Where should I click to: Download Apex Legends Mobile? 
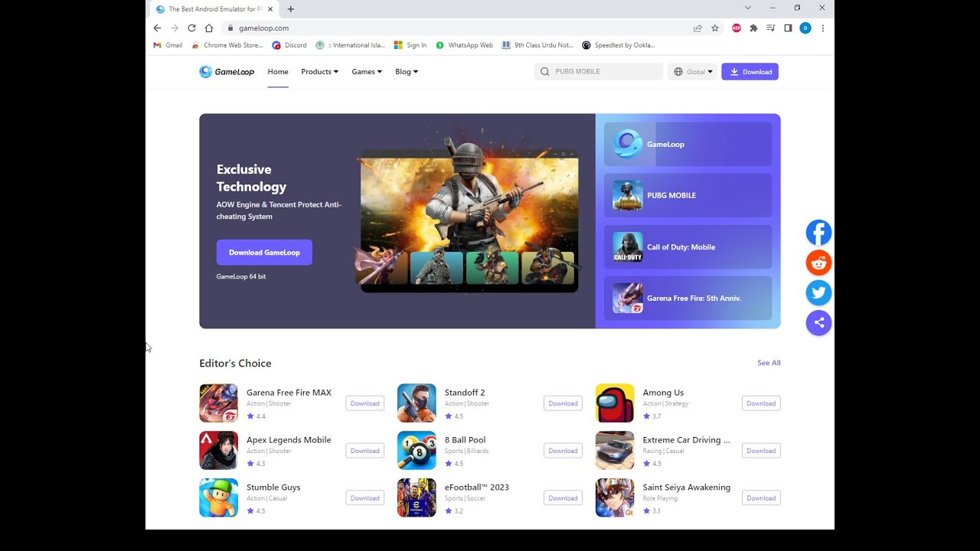[x=364, y=451]
